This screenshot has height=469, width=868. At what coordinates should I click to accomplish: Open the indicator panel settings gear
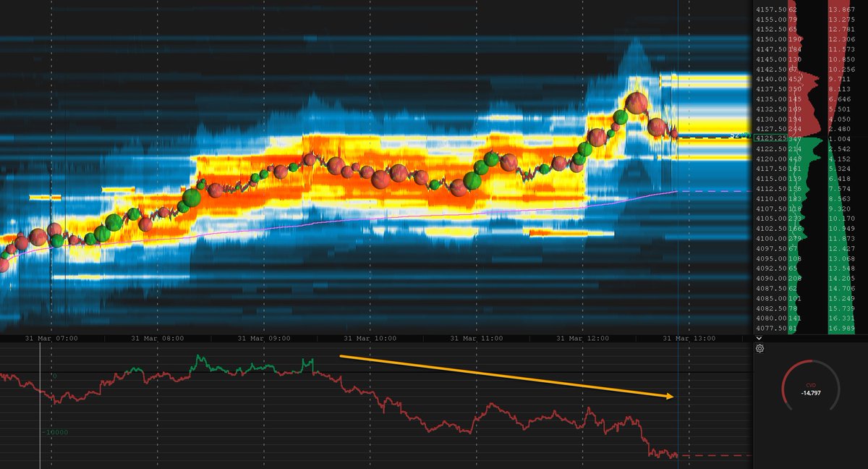click(x=759, y=348)
